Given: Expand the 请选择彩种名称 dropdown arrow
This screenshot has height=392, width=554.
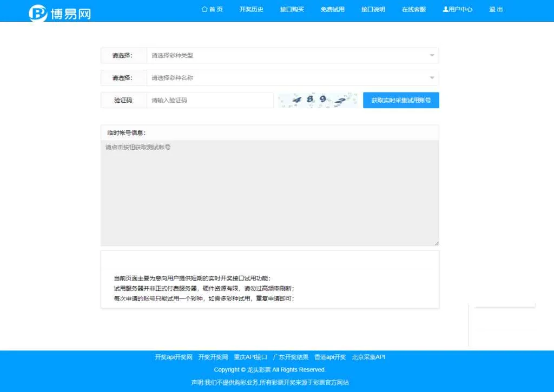Looking at the screenshot, I should click(x=432, y=78).
